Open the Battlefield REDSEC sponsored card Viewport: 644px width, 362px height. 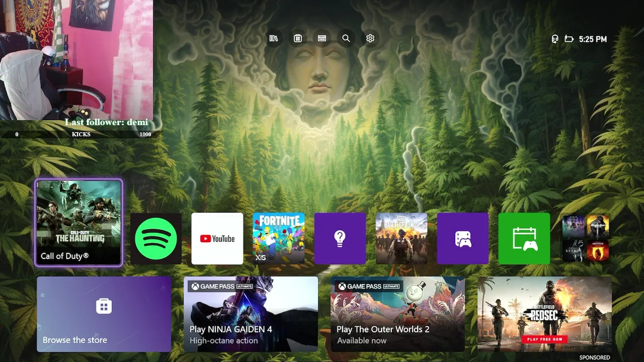[x=544, y=314]
